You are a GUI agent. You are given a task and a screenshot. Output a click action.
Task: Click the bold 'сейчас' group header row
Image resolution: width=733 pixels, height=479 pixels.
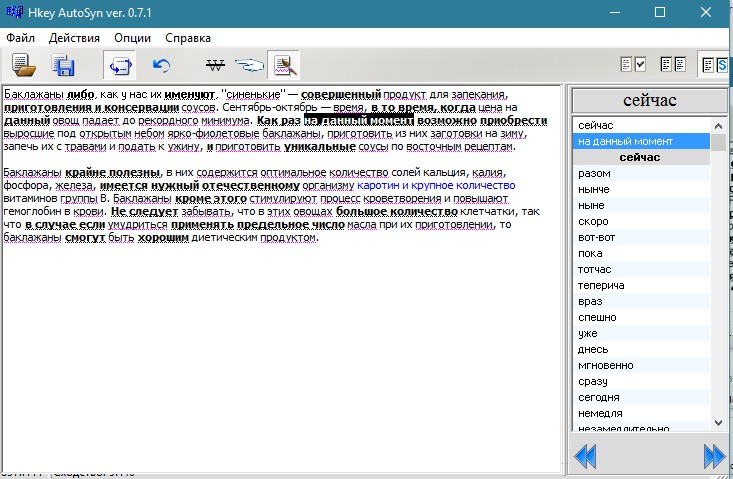coord(641,157)
